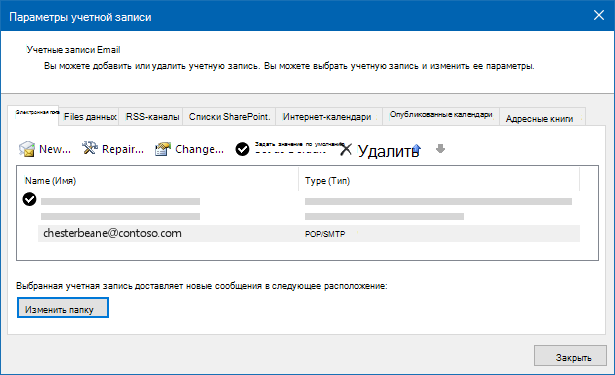Click the Repair... button label

(x=123, y=149)
